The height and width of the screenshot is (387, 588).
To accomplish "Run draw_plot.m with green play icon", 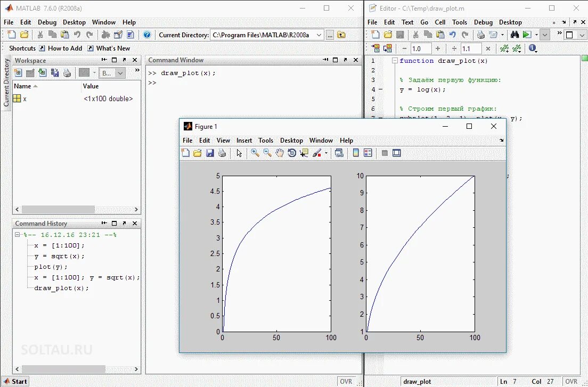I will pos(527,35).
